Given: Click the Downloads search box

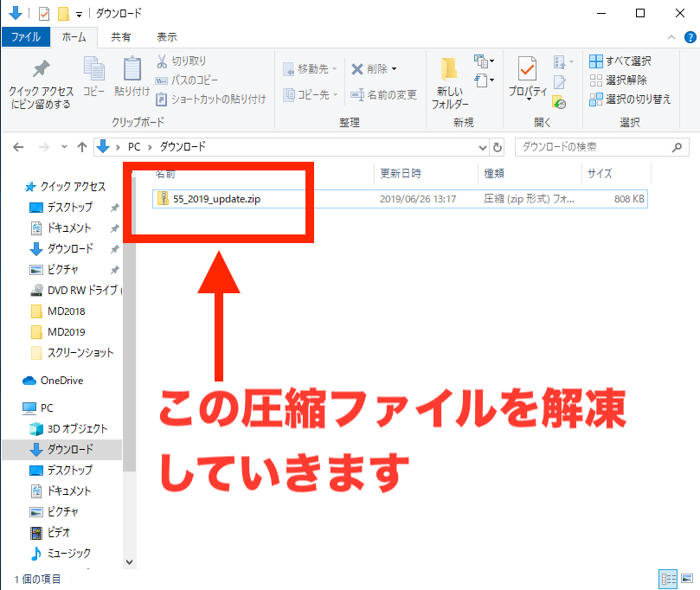Looking at the screenshot, I should (x=601, y=147).
